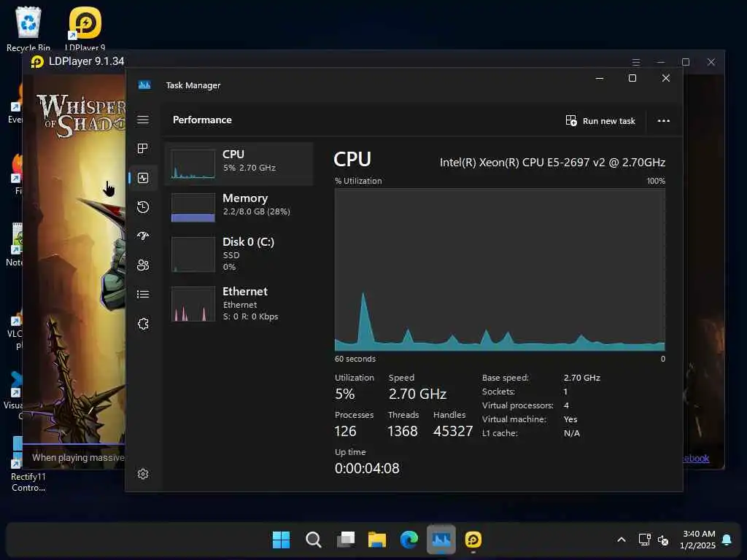Open LDPlayer window hamburger menu
Viewport: 747px width, 560px height.
[x=636, y=62]
